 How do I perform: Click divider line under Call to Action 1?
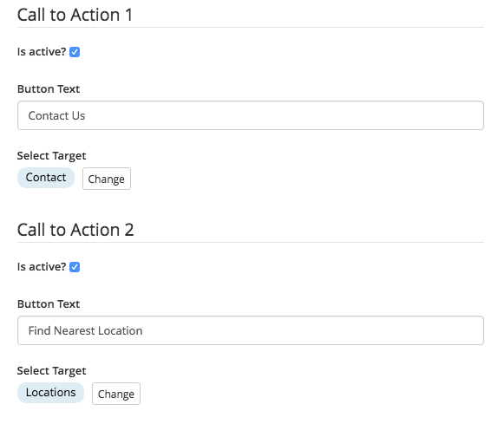point(251,27)
